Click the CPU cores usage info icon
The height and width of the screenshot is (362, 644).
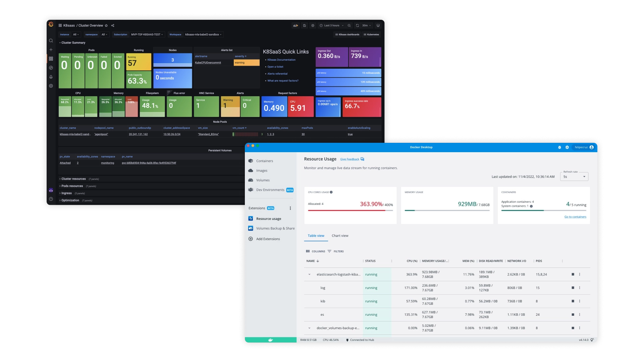click(331, 192)
